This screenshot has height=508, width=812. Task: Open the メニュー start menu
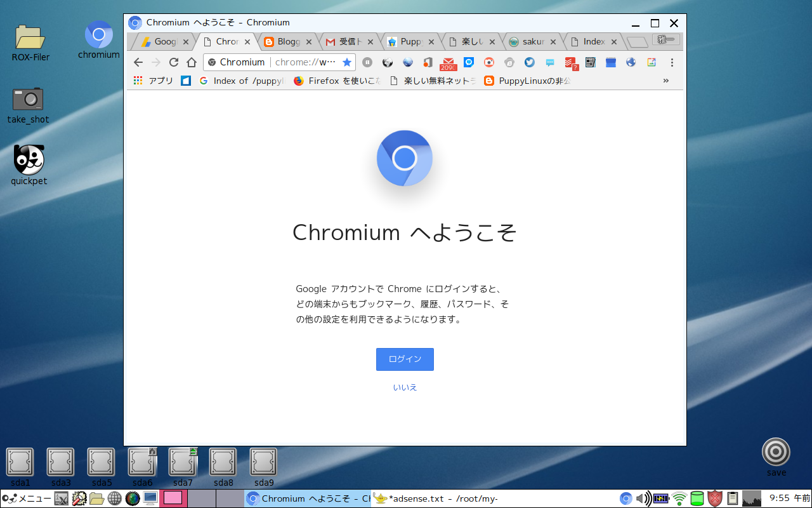point(26,498)
